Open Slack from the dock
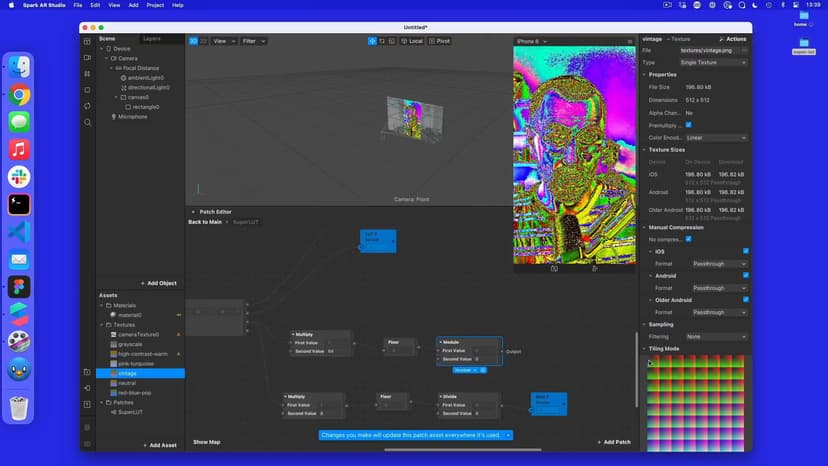This screenshot has width=828, height=466. (x=19, y=177)
